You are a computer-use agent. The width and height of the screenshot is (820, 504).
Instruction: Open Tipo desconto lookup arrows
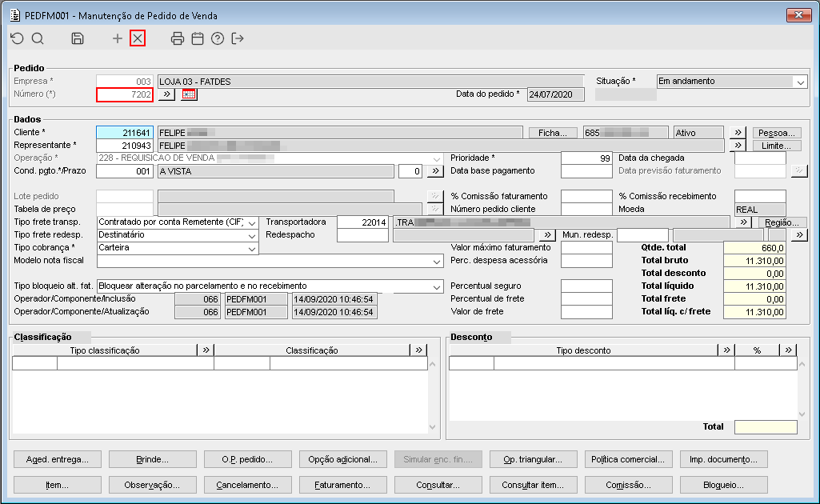tap(726, 350)
